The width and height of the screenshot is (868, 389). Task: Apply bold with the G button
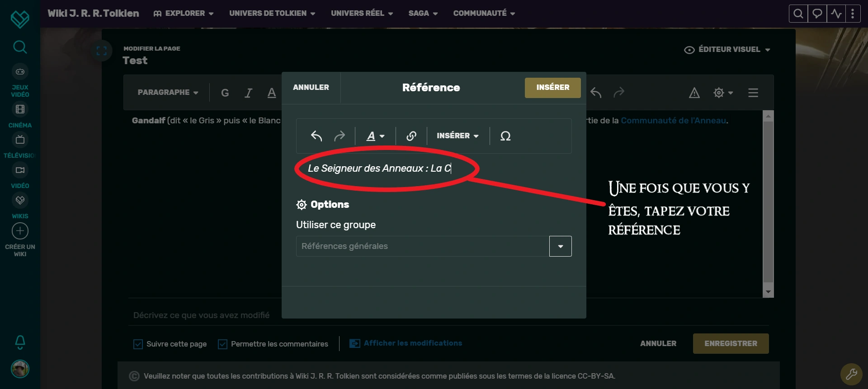225,93
